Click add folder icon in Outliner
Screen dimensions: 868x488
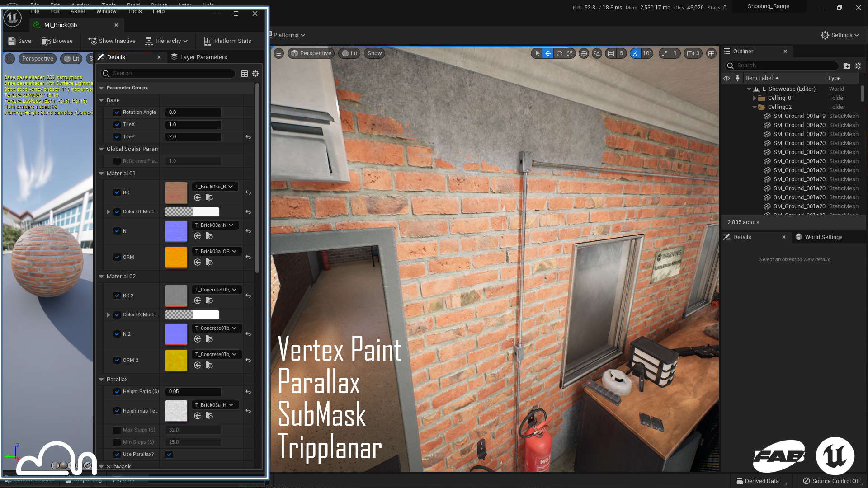(x=847, y=66)
